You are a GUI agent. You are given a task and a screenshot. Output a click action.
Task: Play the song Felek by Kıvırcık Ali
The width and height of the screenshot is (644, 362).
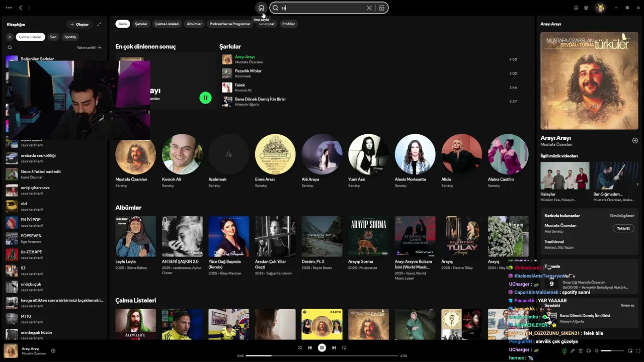pos(369,87)
